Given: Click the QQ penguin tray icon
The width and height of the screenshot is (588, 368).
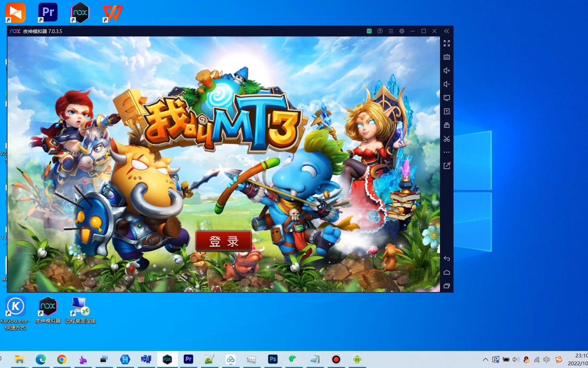Looking at the screenshot, I should pos(526,359).
